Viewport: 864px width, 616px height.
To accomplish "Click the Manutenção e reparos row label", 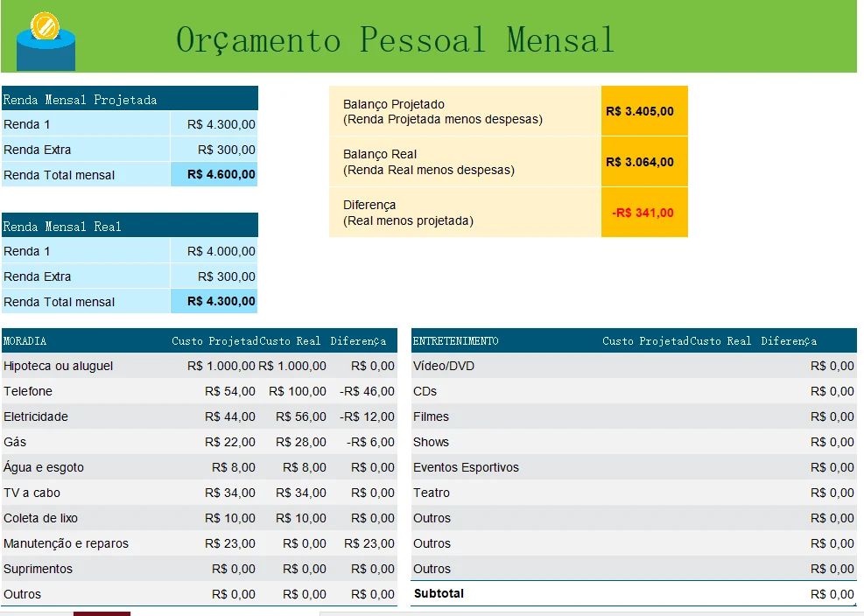I will [x=66, y=544].
